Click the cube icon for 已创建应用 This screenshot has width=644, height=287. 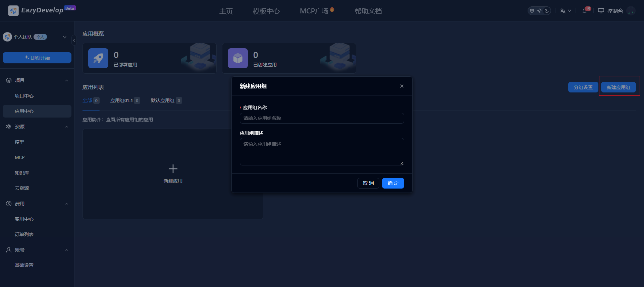coord(238,58)
